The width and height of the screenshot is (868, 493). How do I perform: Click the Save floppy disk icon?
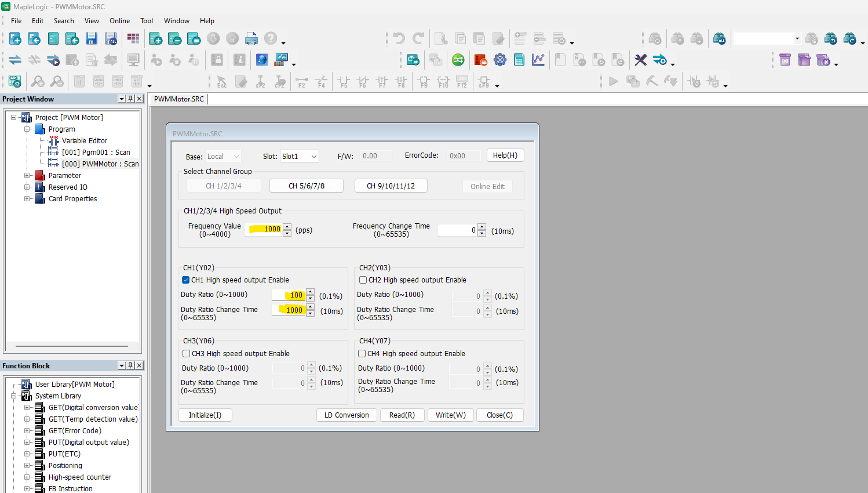coord(92,39)
